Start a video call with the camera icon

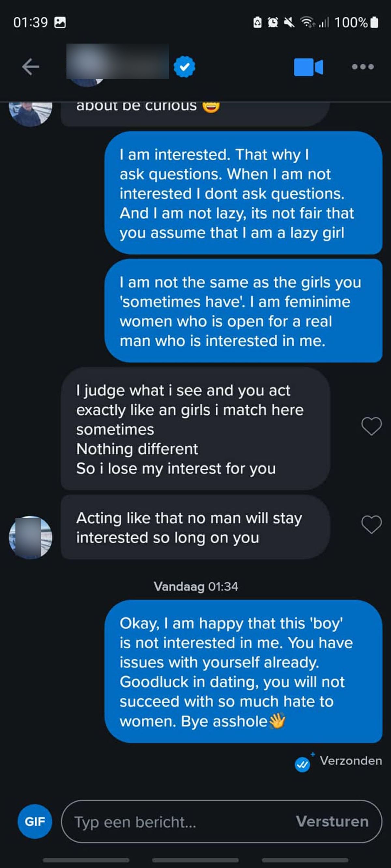(308, 67)
